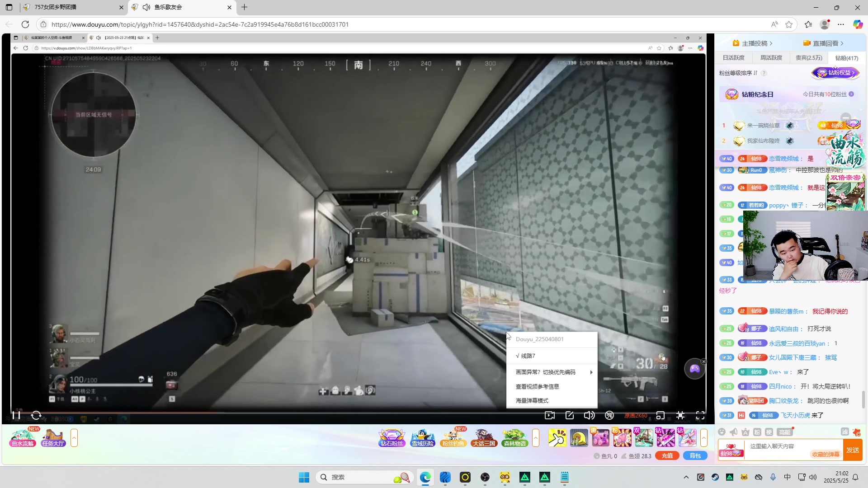Enable picture-in-picture mini player mode
868x488 pixels.
(660, 415)
